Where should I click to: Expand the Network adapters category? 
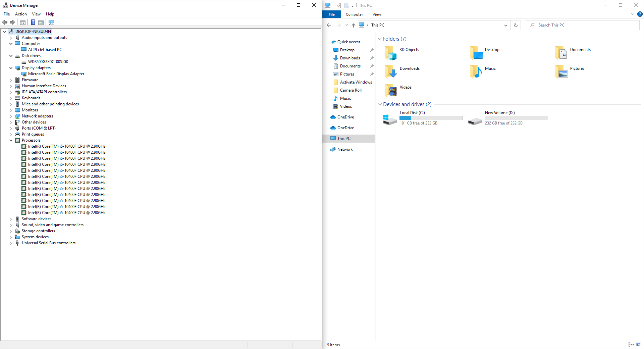pyautogui.click(x=11, y=116)
